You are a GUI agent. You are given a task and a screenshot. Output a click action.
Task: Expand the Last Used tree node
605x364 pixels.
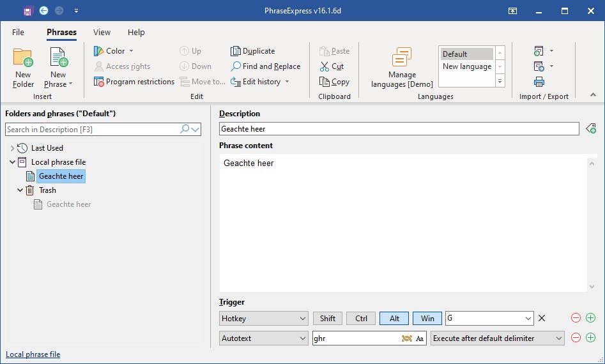(12, 148)
